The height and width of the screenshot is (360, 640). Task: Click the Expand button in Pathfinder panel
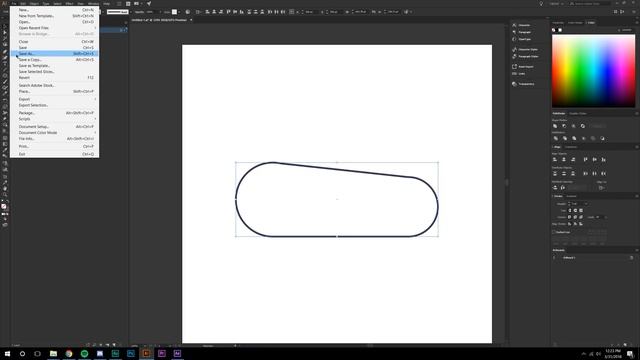click(598, 126)
